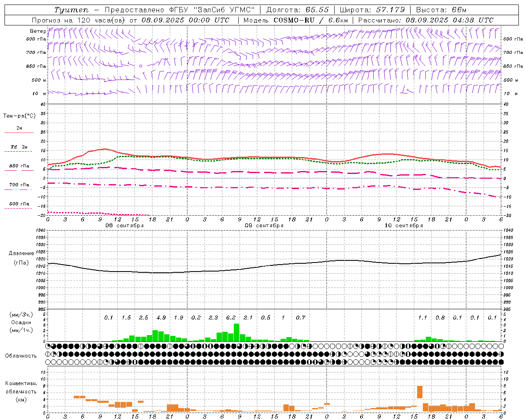Click the 3-hour precipitation value "1.1"
The image size is (525, 420).
pos(422,318)
